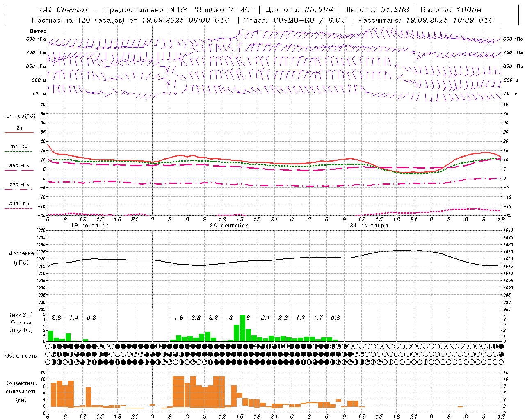This screenshot has width=525, height=420.
Task: Select the Тем-ра(°C) axis title
Action: pos(19,116)
